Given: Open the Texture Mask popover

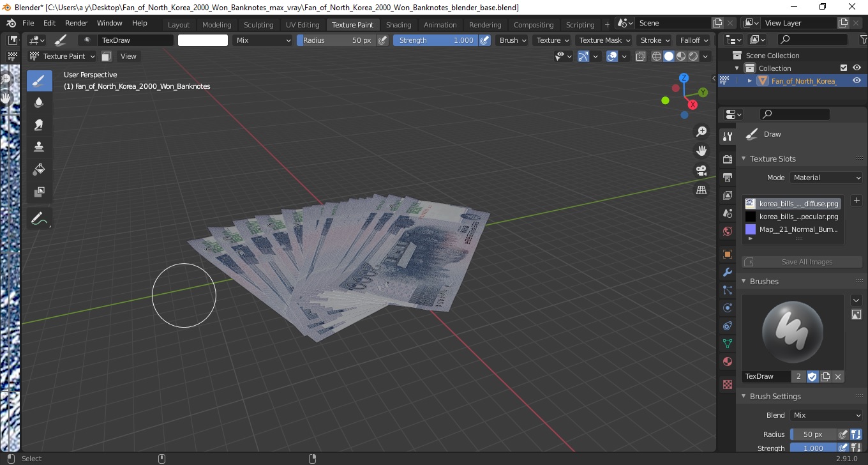Looking at the screenshot, I should click(604, 40).
